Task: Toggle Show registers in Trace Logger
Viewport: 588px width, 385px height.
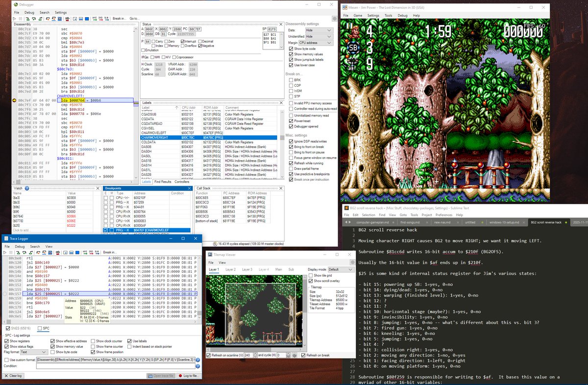Action: (17, 341)
